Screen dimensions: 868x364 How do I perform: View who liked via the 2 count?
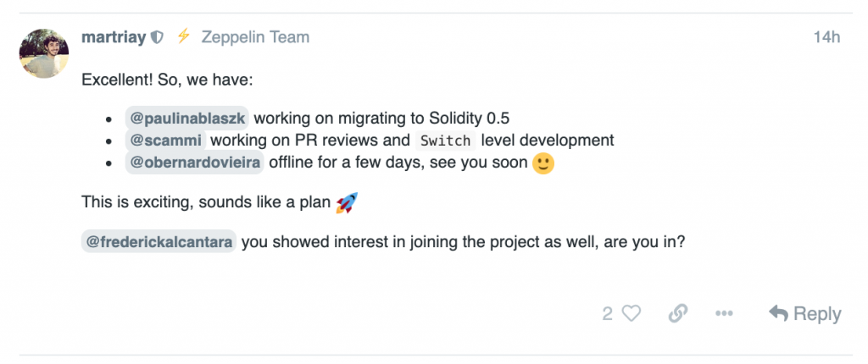[607, 314]
